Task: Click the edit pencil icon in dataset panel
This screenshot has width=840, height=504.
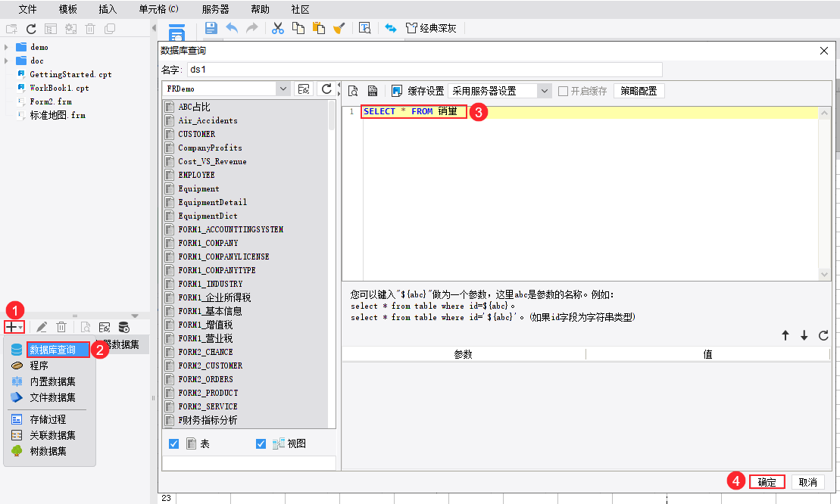Action: pyautogui.click(x=42, y=327)
